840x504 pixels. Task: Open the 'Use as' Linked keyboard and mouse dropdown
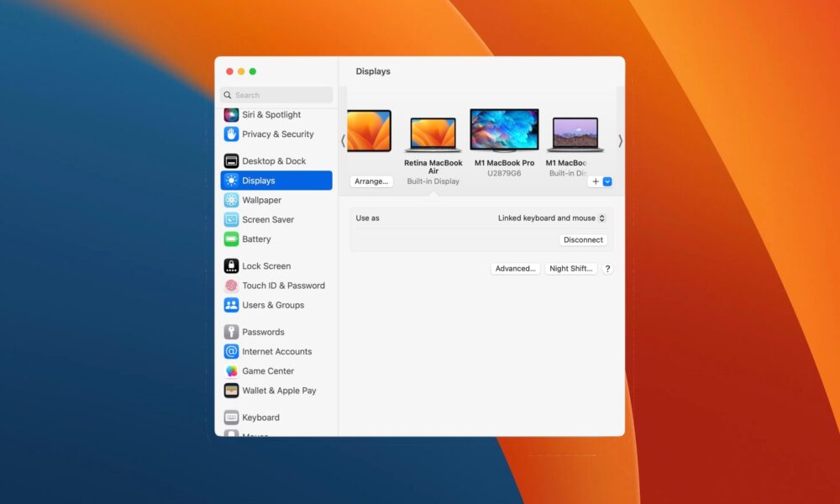coord(552,218)
